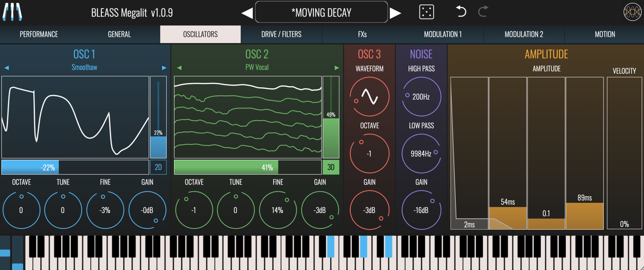Viewport: 644px width, 270px height.
Task: Open the colorful waveform icon at top-right
Action: tap(632, 12)
